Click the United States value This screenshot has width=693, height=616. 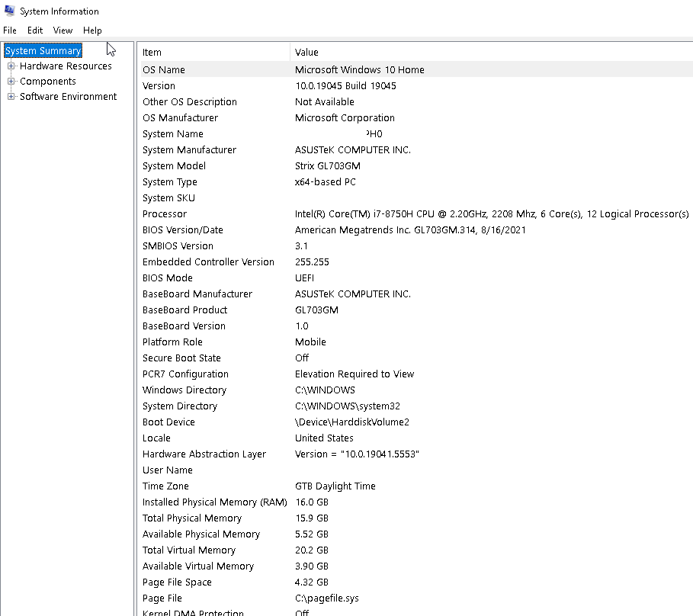point(324,438)
